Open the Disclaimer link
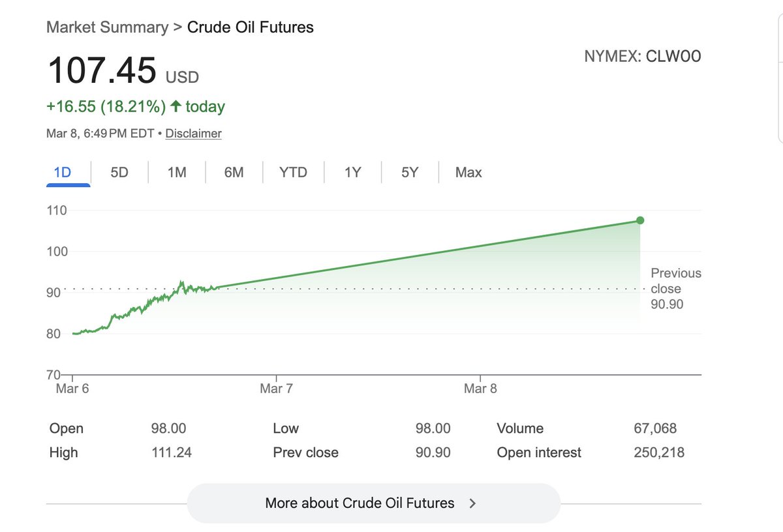This screenshot has height=532, width=783. 193,134
